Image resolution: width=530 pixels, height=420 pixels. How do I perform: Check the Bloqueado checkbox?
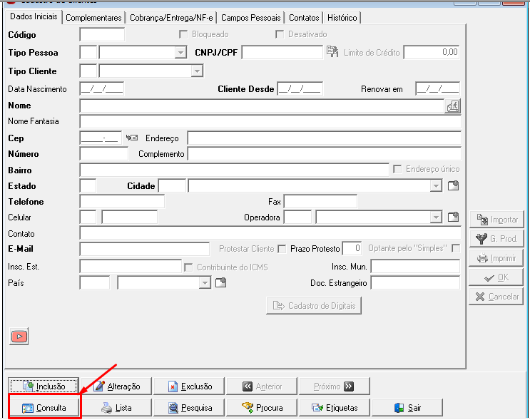pyautogui.click(x=183, y=34)
